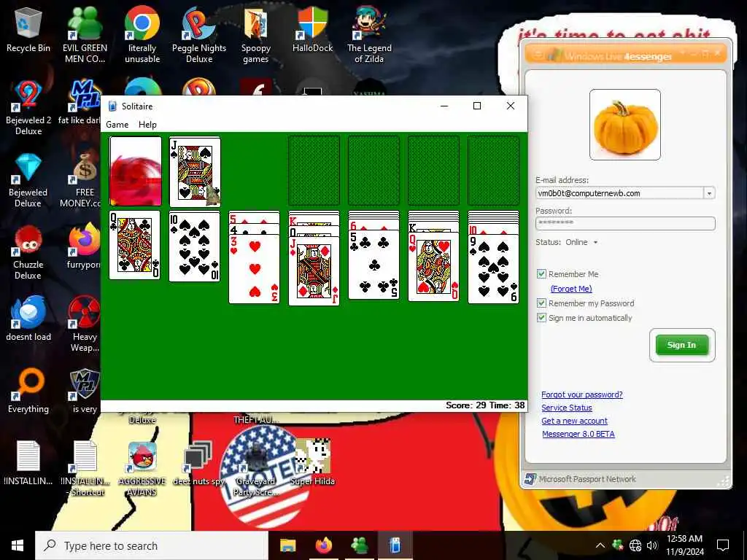Select the 3 of hearts card
Image resolution: width=747 pixels, height=560 pixels.
[x=255, y=268]
